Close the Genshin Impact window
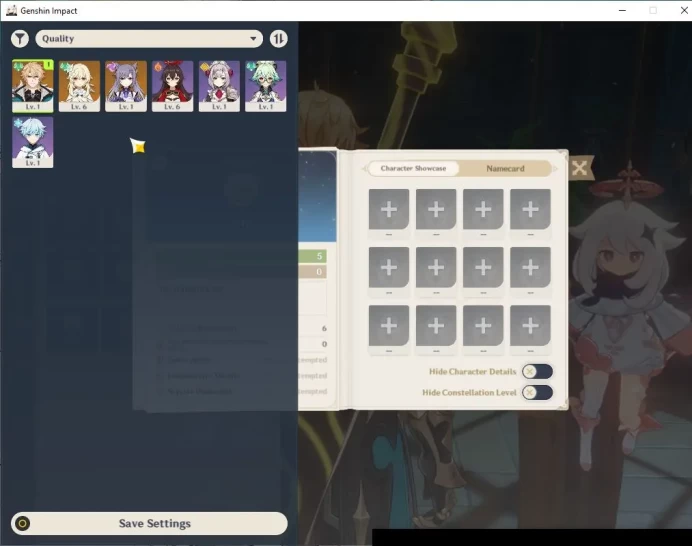Viewport: 692px width, 546px height. [x=684, y=10]
